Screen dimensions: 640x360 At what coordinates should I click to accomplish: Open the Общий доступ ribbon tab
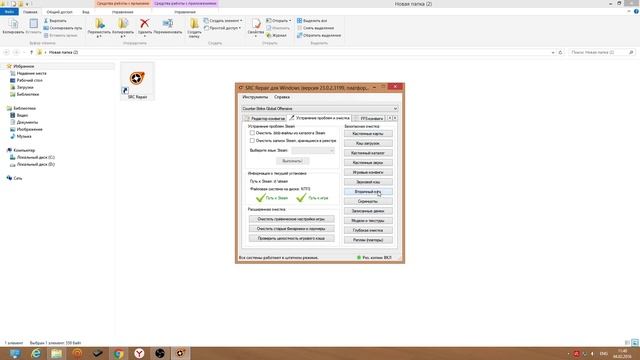click(59, 12)
